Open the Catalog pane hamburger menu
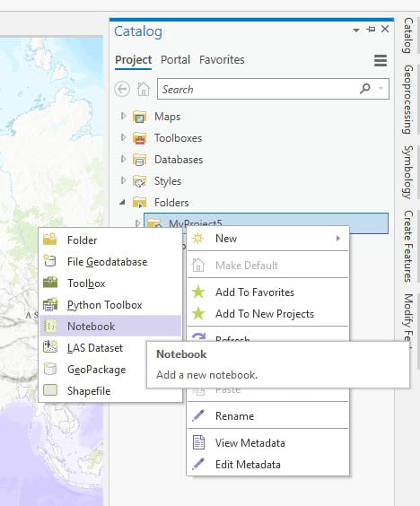 coord(381,60)
